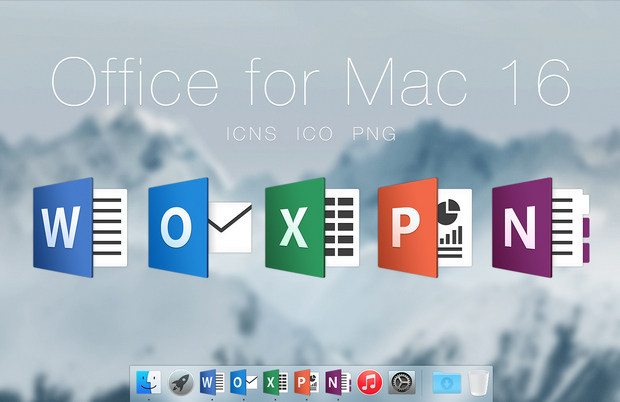Open System Preferences gear in dock
This screenshot has width=620, height=402.
coord(401,382)
